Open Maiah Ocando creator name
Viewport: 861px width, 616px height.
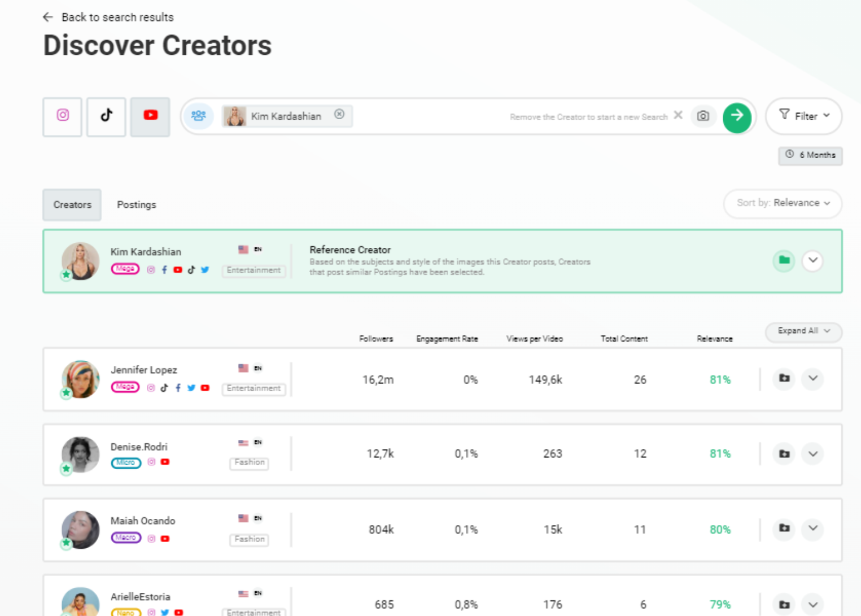coord(143,521)
